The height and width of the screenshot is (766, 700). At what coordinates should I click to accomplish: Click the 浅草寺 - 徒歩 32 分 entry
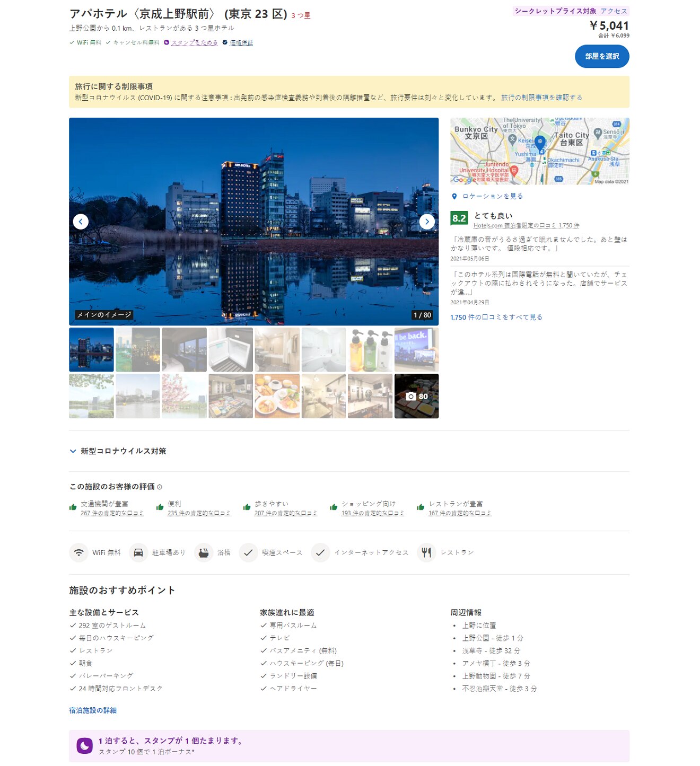pos(491,651)
